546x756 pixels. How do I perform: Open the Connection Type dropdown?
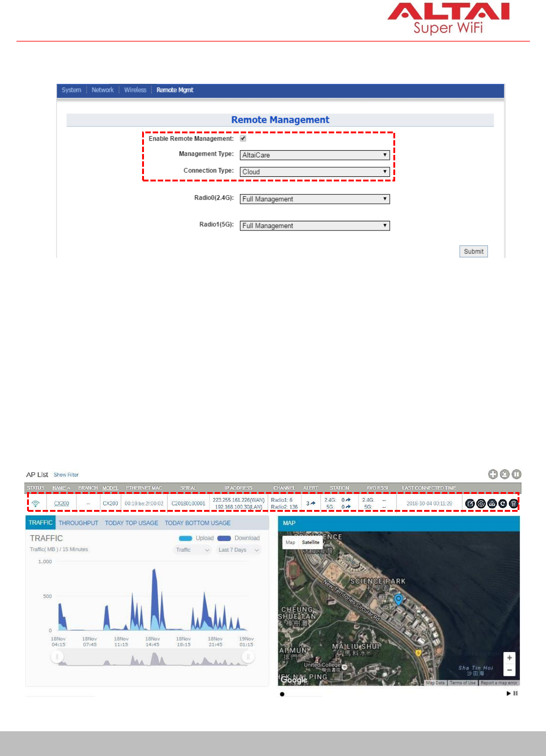pyautogui.click(x=315, y=172)
